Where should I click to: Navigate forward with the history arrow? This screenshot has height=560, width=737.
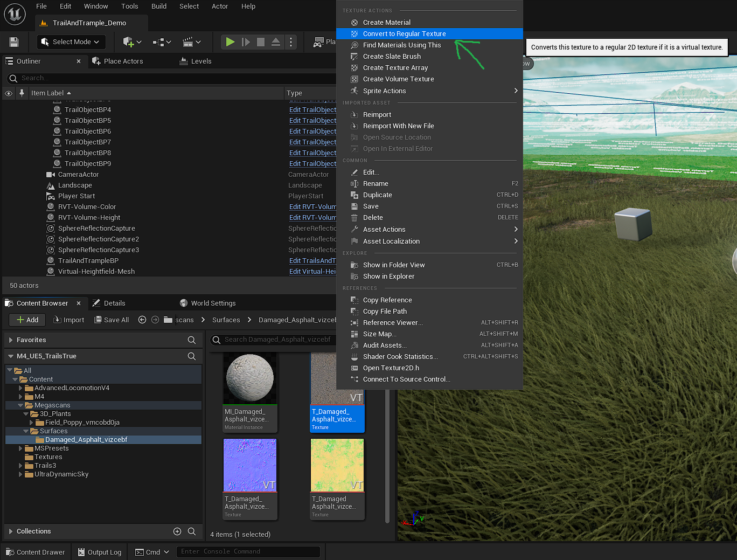click(x=155, y=320)
